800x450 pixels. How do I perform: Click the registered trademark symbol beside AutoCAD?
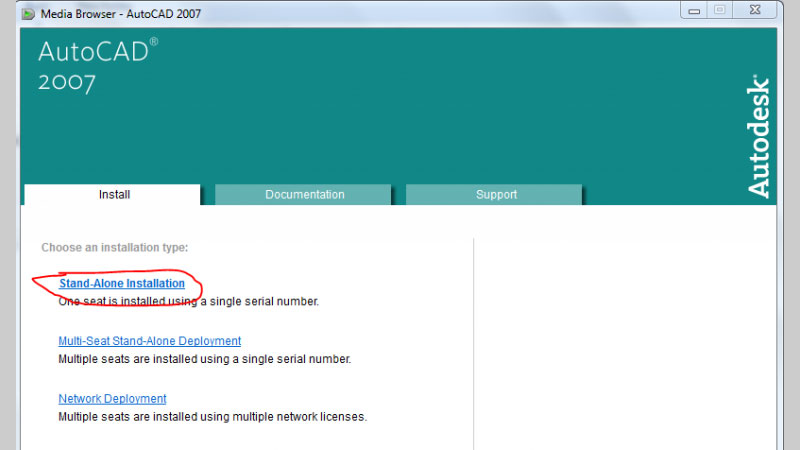coord(153,43)
